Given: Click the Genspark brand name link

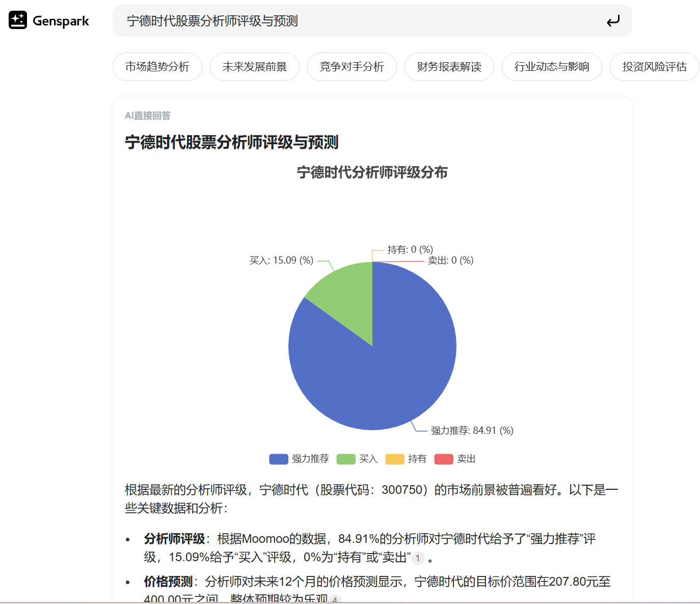Looking at the screenshot, I should (x=61, y=21).
